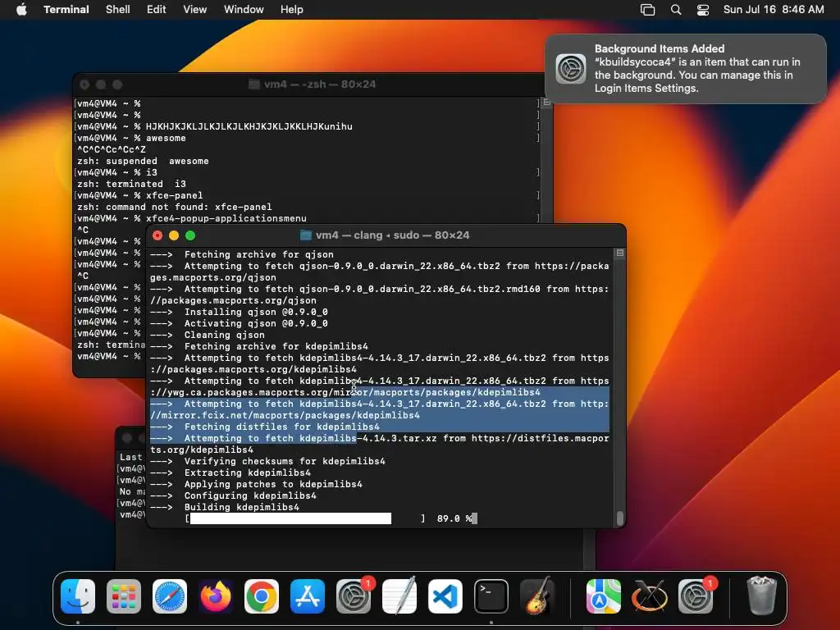Open System Settings beside the App Store icon
This screenshot has height=630, width=840.
click(354, 596)
